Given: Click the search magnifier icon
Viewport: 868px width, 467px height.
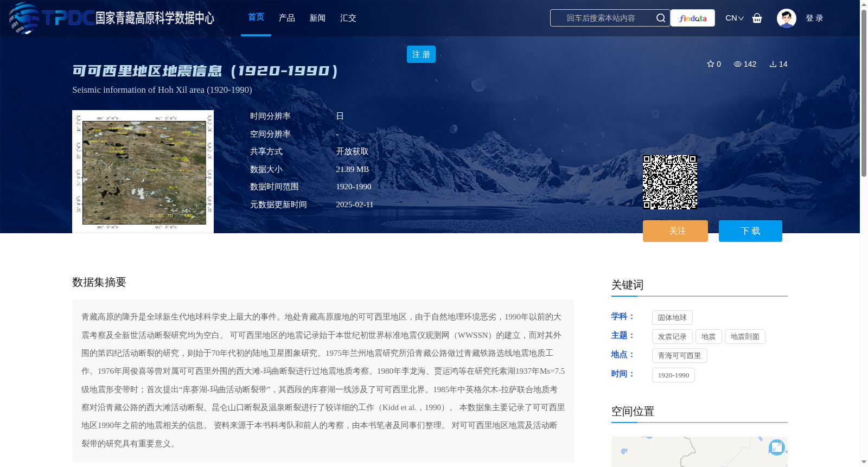Looking at the screenshot, I should (660, 18).
